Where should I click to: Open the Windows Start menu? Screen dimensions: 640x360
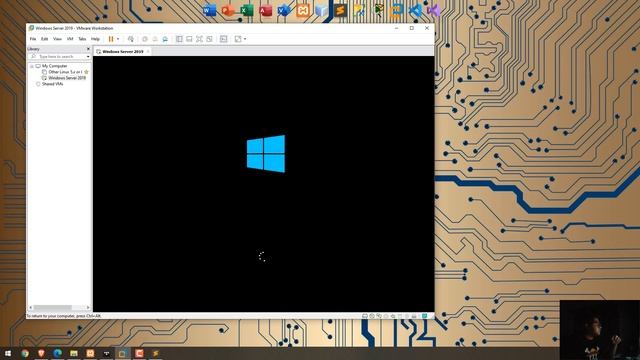click(x=8, y=353)
